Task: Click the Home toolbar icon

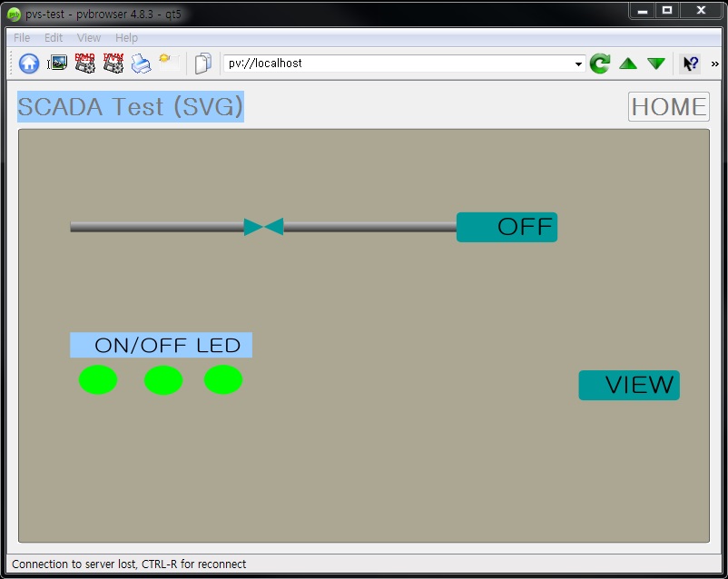Action: 27,64
